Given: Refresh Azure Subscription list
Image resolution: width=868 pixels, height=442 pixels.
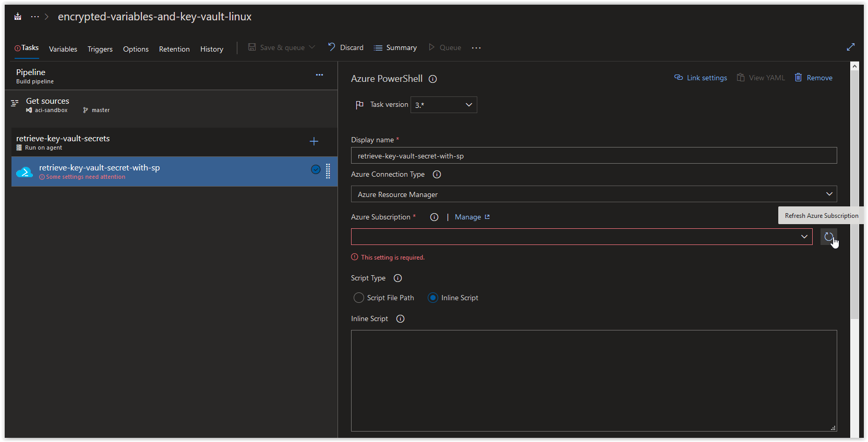Looking at the screenshot, I should tap(829, 237).
